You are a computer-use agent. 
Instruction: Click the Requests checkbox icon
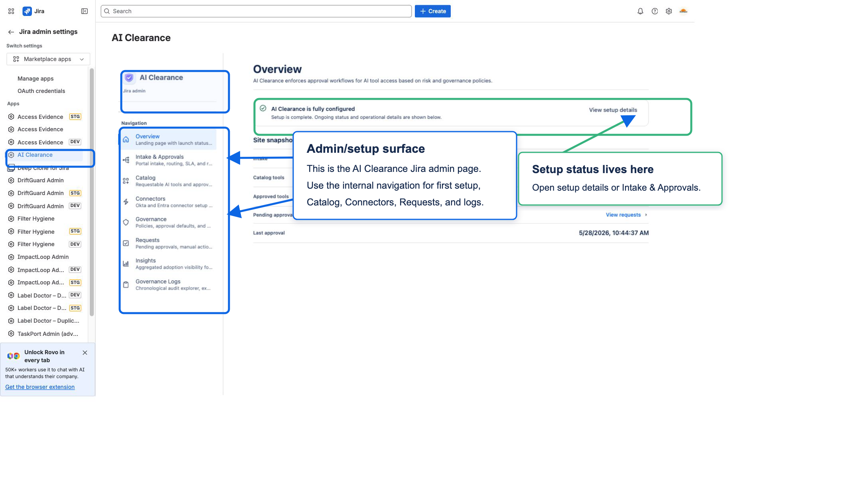point(126,243)
